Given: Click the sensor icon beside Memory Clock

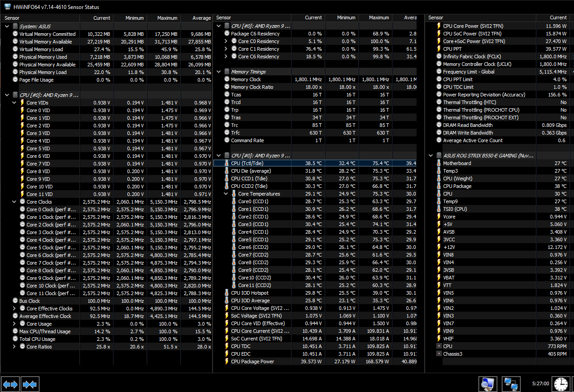Looking at the screenshot, I should [227, 79].
